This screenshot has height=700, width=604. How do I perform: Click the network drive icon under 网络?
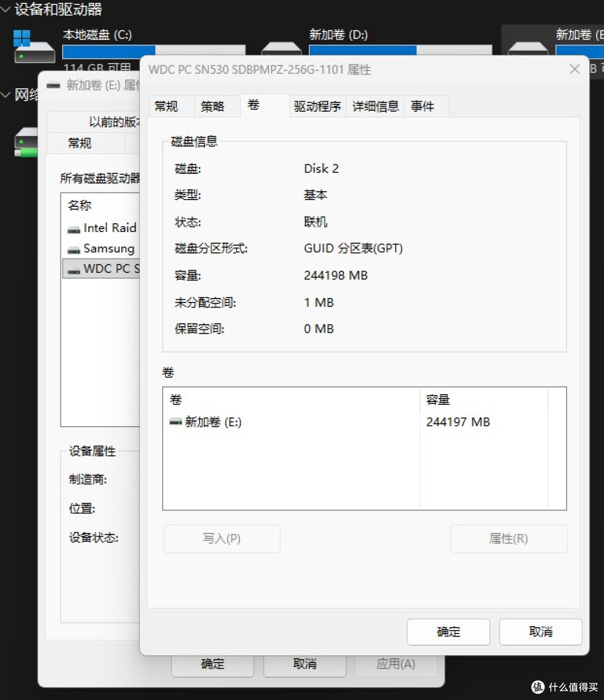[26, 143]
